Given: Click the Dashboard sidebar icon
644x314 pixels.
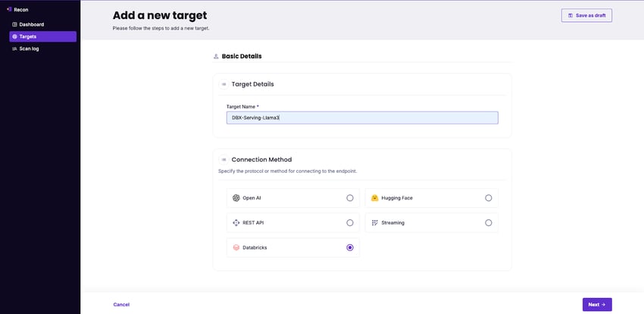Looking at the screenshot, I should (x=14, y=24).
